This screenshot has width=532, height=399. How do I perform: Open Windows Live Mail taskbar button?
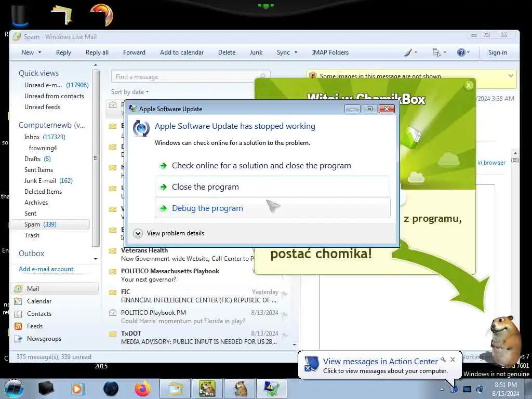(x=175, y=389)
